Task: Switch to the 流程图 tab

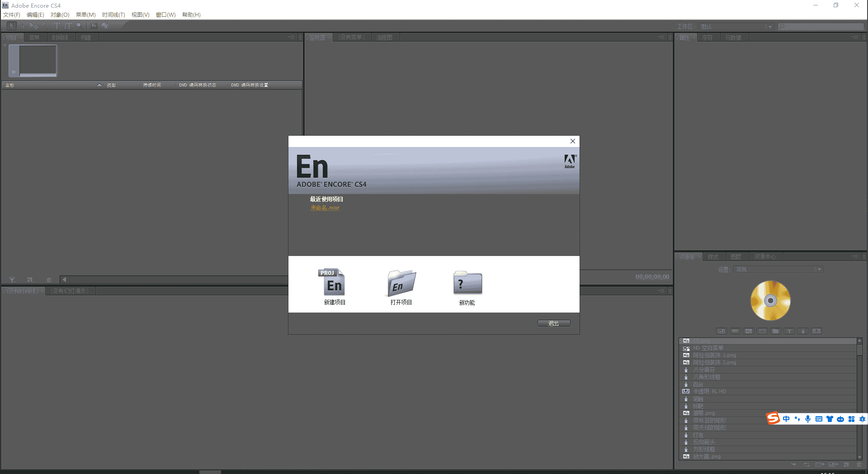Action: tap(384, 38)
